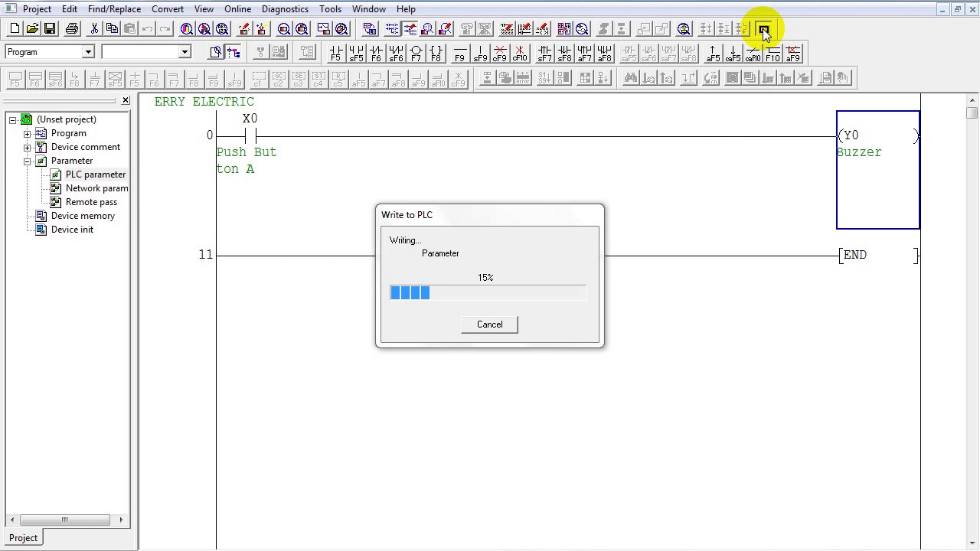Expand the Device comment node
This screenshot has height=551, width=980.
[28, 147]
